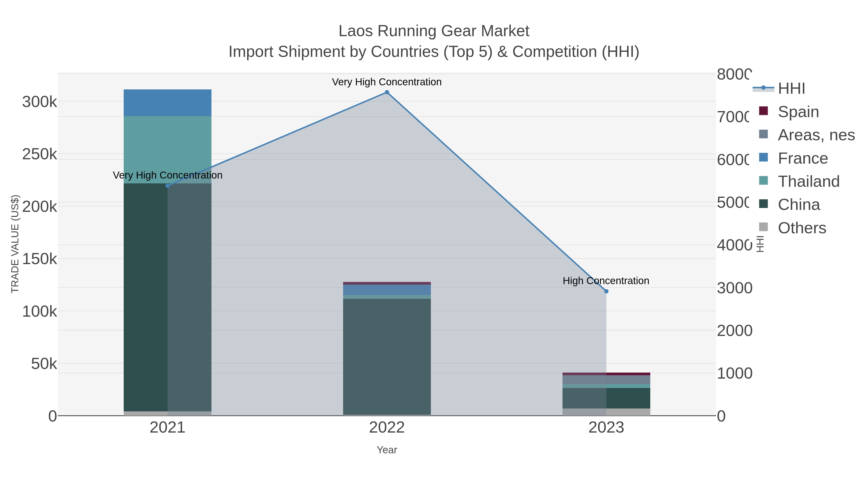
Task: Click the 1000 HHI axis tick label
Action: click(735, 373)
